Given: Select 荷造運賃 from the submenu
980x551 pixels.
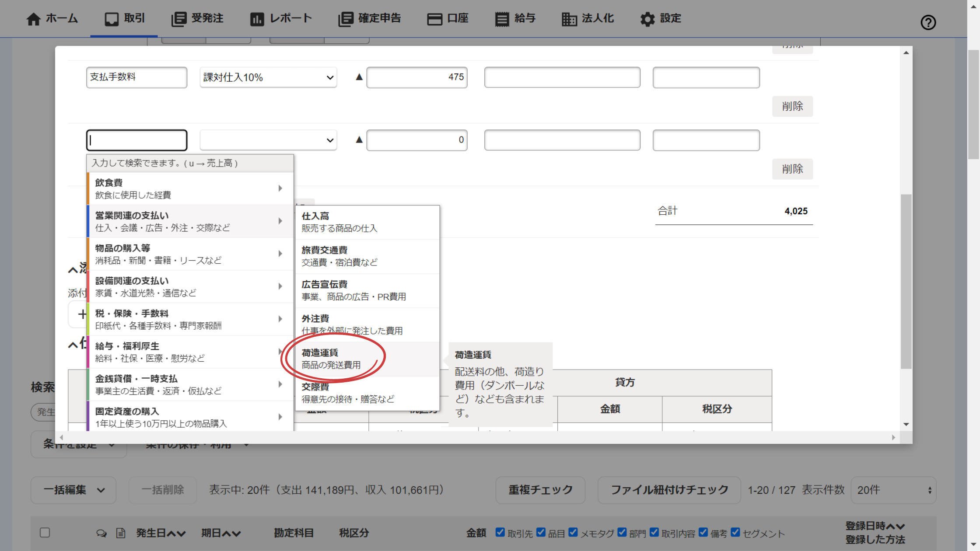Looking at the screenshot, I should point(367,359).
